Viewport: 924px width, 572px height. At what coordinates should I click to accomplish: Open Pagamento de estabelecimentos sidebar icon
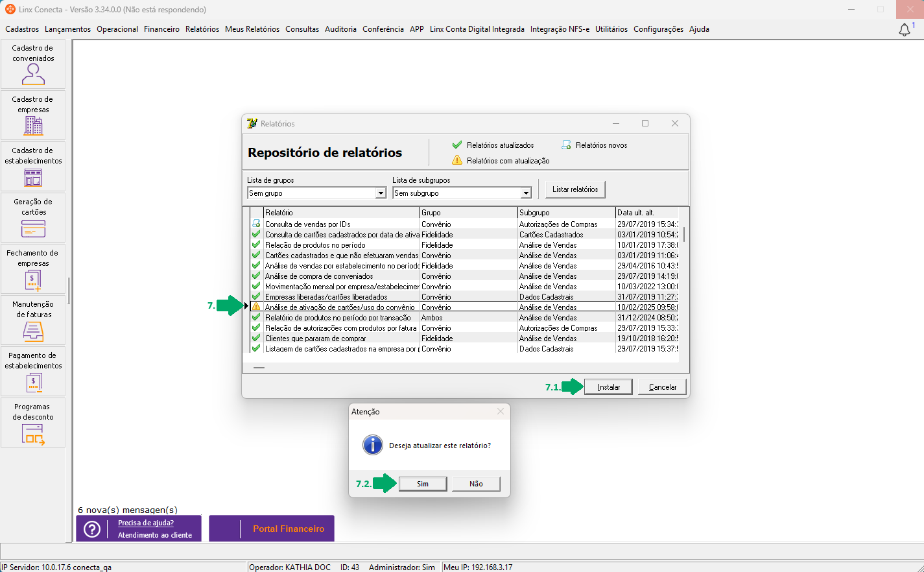(x=33, y=383)
